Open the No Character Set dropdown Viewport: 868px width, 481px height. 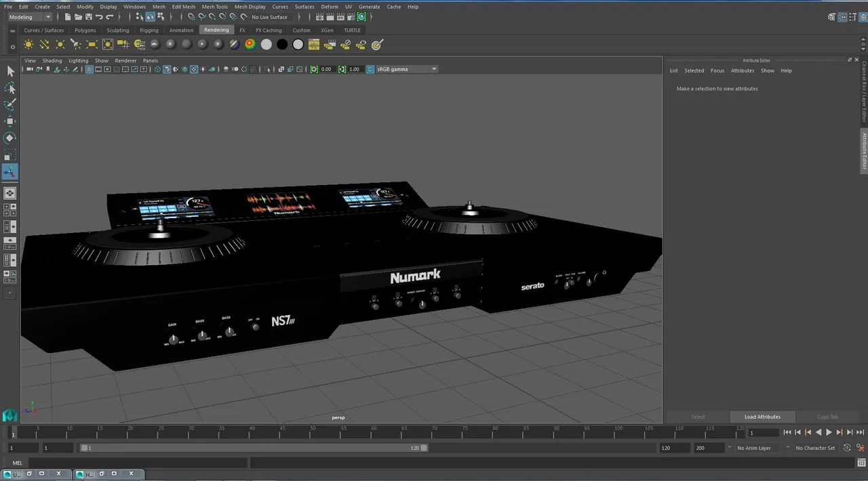coord(816,448)
